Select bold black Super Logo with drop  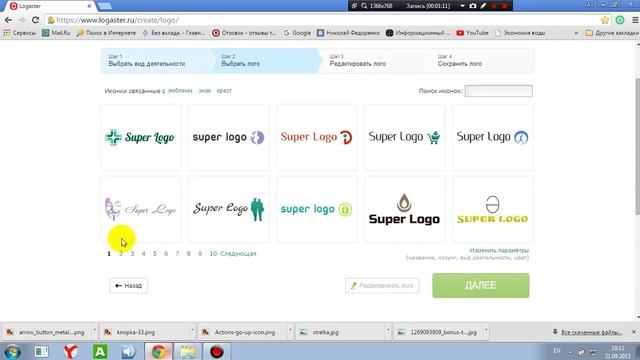pyautogui.click(x=404, y=209)
